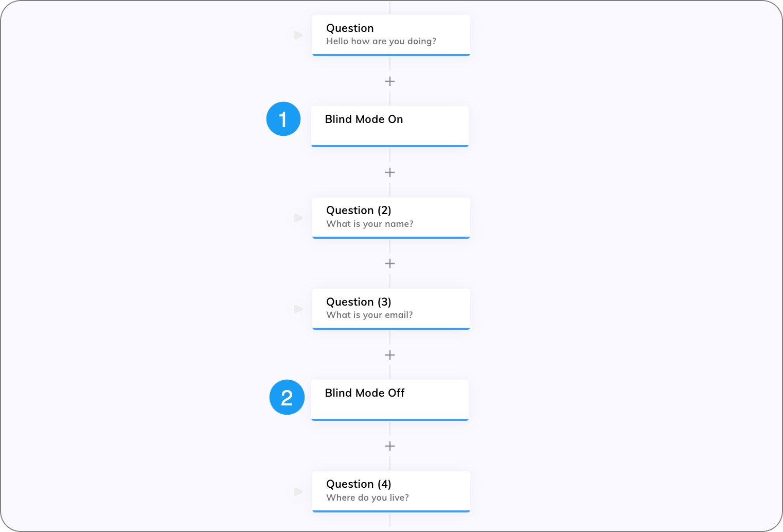Click arrow marker beside Question (4)
This screenshot has height=532, width=783.
298,491
